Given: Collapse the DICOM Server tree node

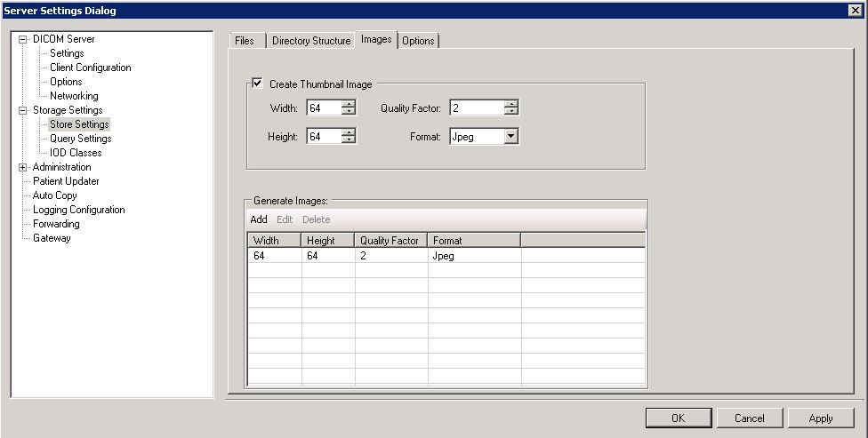Looking at the screenshot, I should [23, 39].
